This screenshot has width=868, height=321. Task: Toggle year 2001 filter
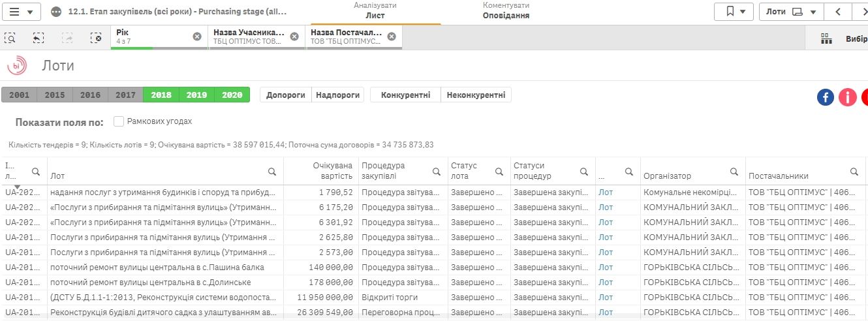pyautogui.click(x=19, y=95)
